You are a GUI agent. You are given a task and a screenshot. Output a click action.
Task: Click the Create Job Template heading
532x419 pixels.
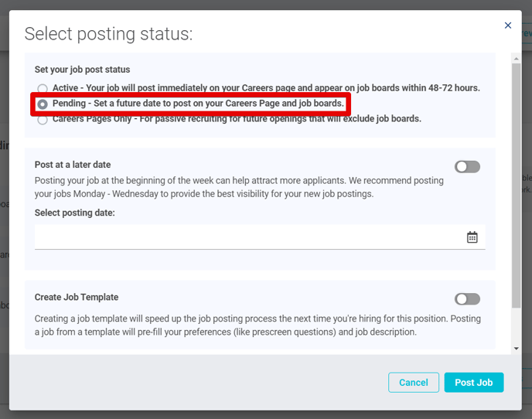click(77, 297)
